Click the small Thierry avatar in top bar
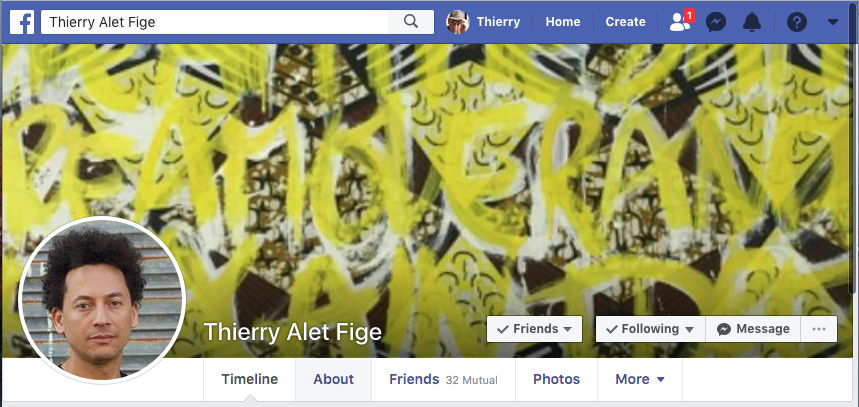Image resolution: width=859 pixels, height=407 pixels. pyautogui.click(x=457, y=22)
